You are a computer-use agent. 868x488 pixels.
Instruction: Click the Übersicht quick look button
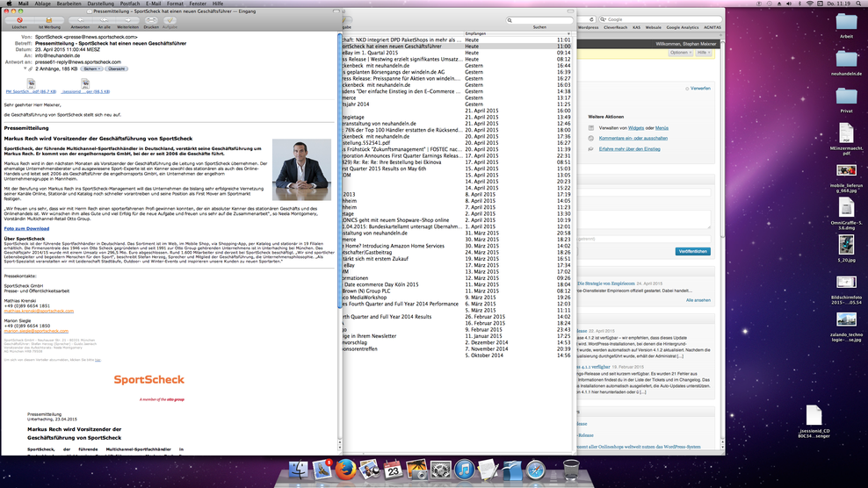(116, 69)
